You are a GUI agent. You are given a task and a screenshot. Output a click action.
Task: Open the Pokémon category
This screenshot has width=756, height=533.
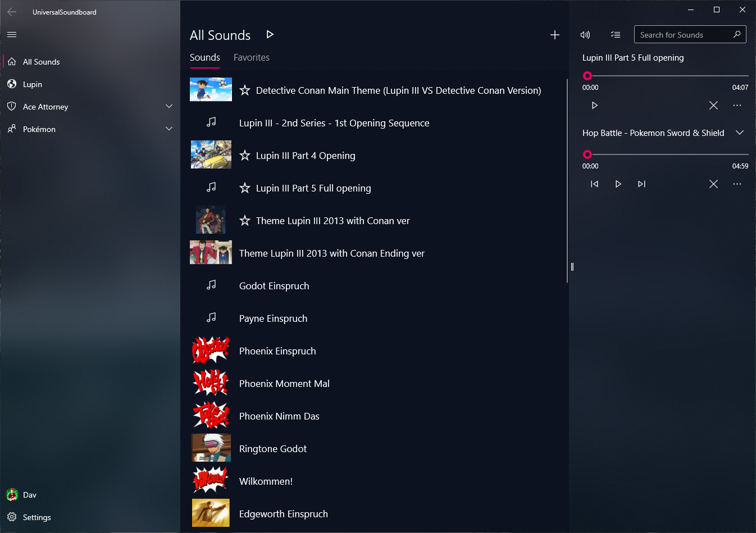point(90,129)
